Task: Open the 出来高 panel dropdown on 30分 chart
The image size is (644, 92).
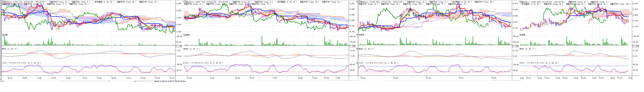Action: pyautogui.click(x=357, y=35)
